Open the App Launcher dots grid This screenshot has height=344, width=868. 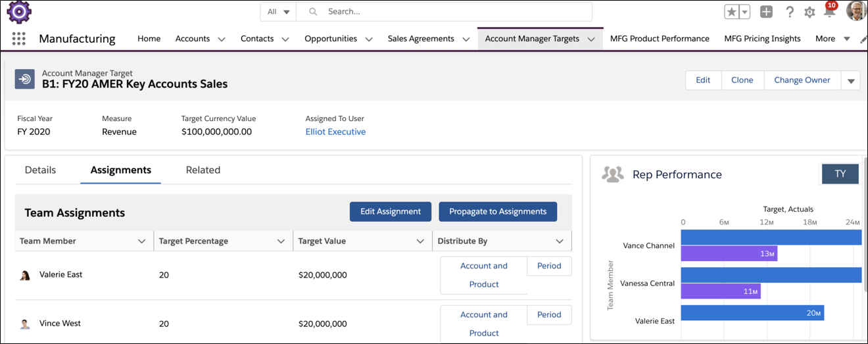pyautogui.click(x=18, y=39)
